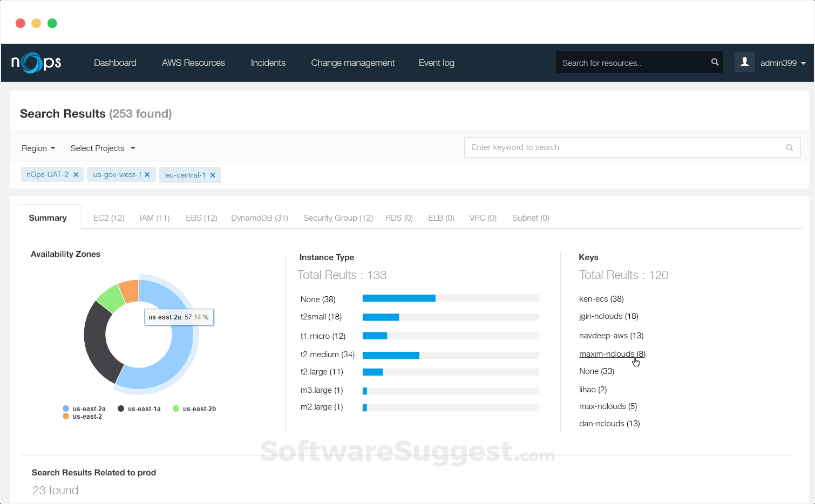
Task: Click the search magnifier in the navigation bar
Action: point(714,62)
